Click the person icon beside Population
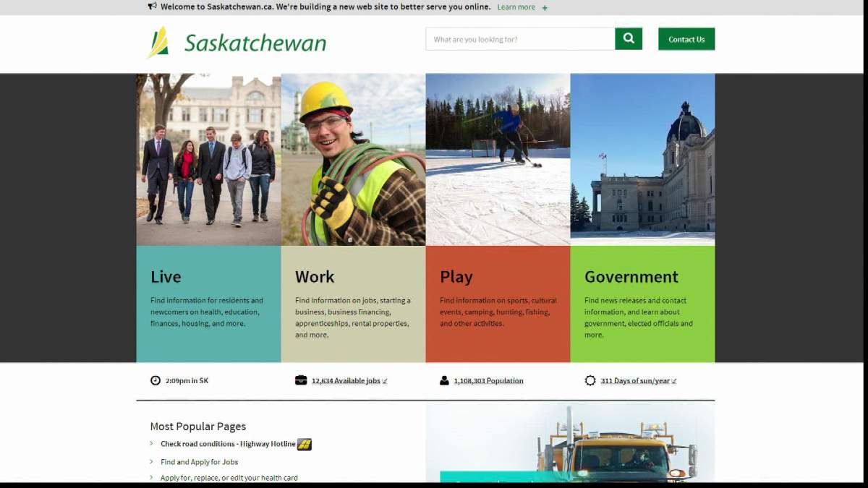This screenshot has width=868, height=488. point(444,379)
